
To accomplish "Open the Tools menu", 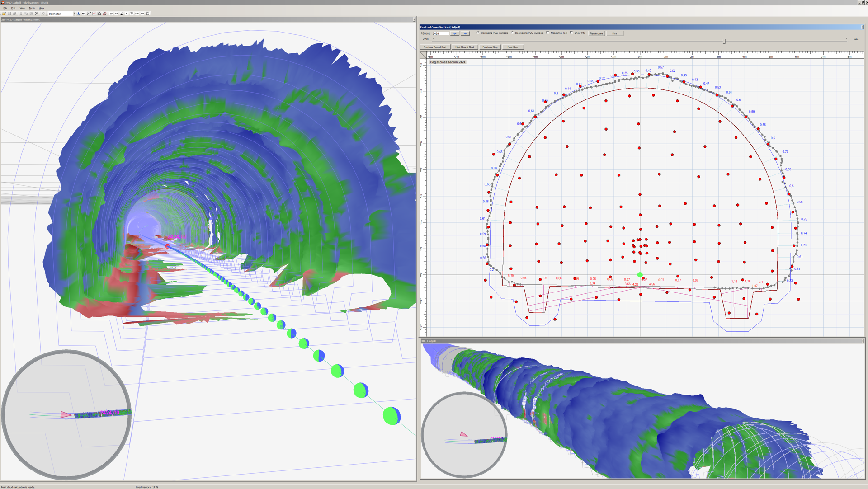I will pyautogui.click(x=32, y=8).
